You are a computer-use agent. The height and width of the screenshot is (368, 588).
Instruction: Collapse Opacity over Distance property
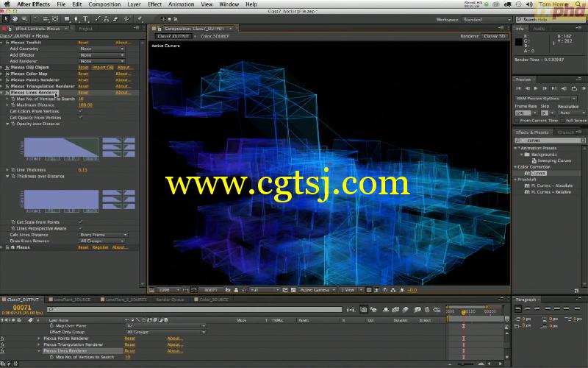coord(7,124)
